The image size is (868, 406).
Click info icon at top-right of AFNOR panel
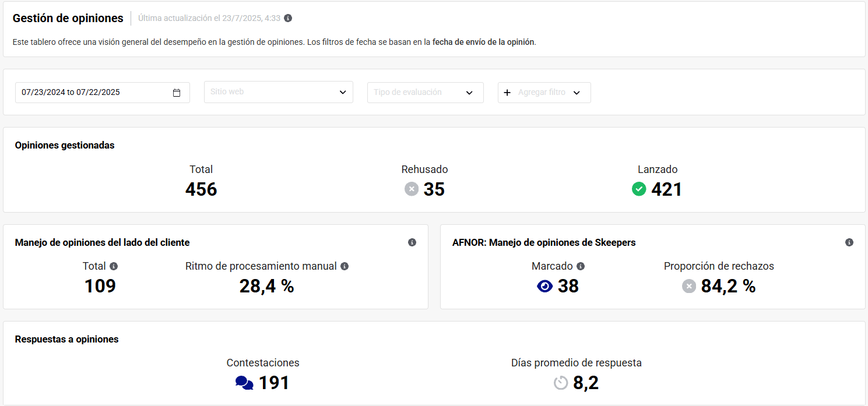point(849,242)
